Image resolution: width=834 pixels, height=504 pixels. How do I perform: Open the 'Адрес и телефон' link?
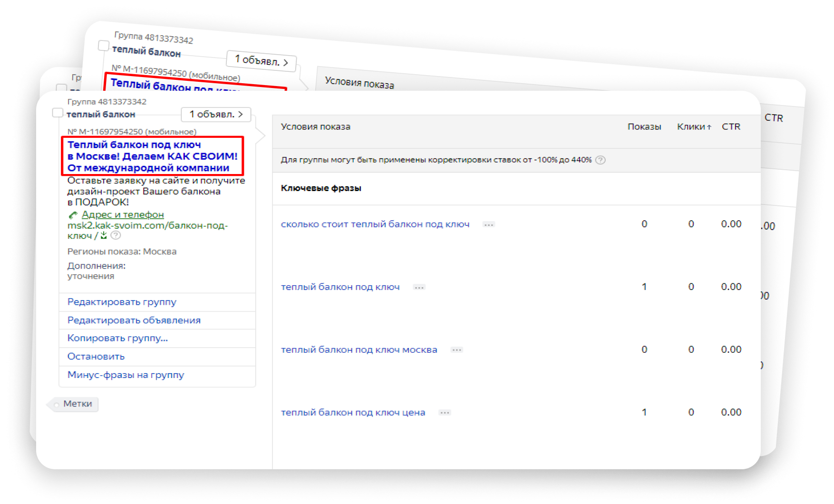point(123,215)
